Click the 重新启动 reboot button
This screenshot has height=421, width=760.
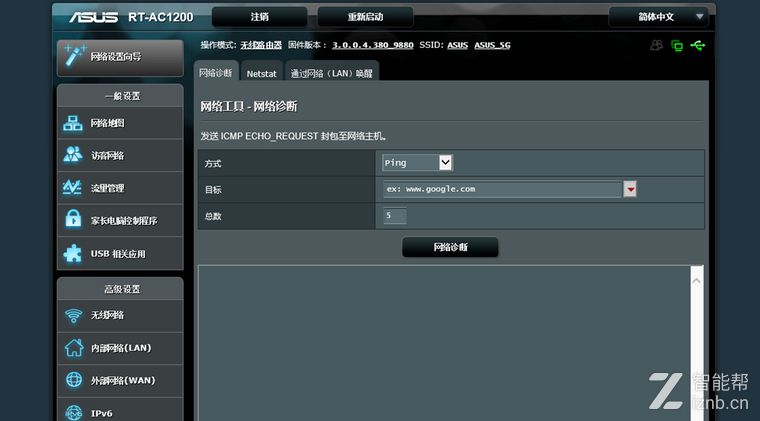pyautogui.click(x=365, y=17)
